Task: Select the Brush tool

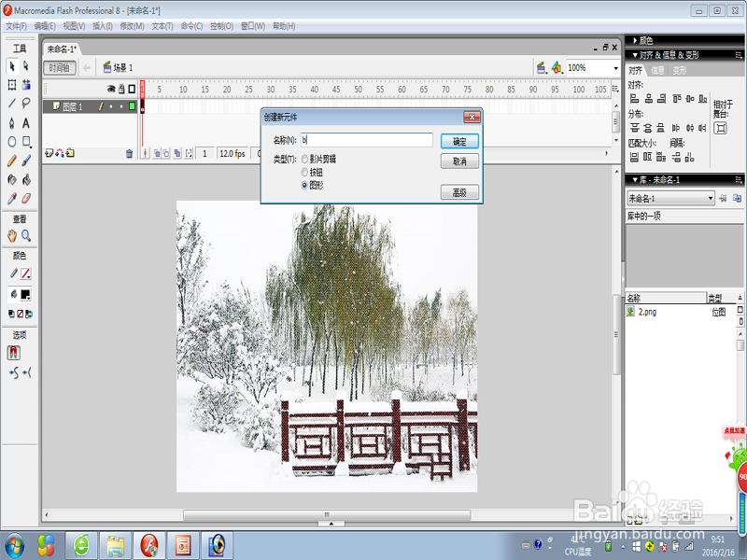Action: coord(26,161)
